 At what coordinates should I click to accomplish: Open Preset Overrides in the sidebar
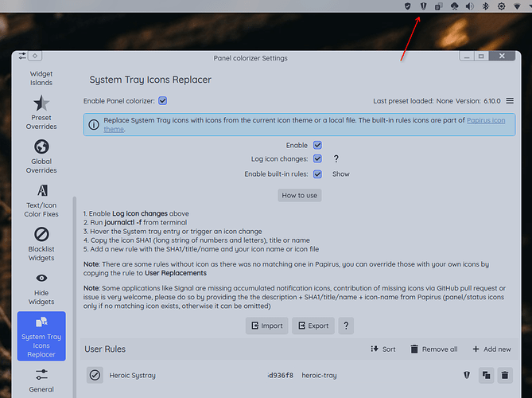(41, 111)
